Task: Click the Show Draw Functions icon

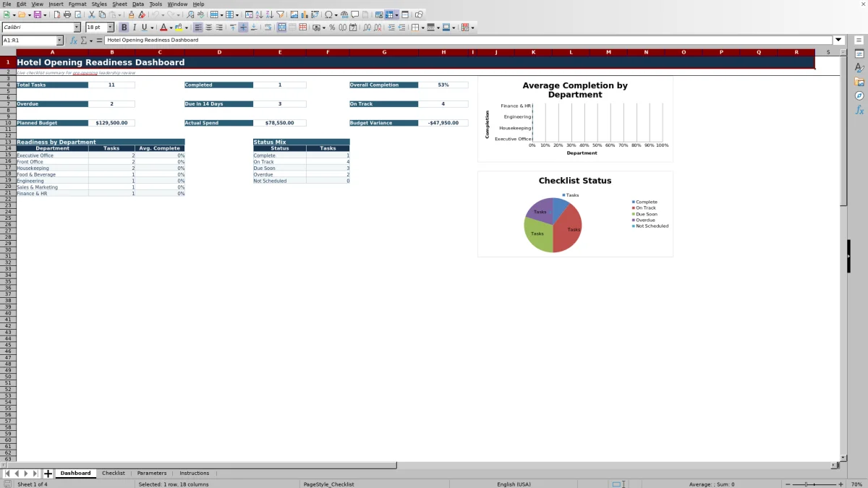Action: tap(419, 14)
